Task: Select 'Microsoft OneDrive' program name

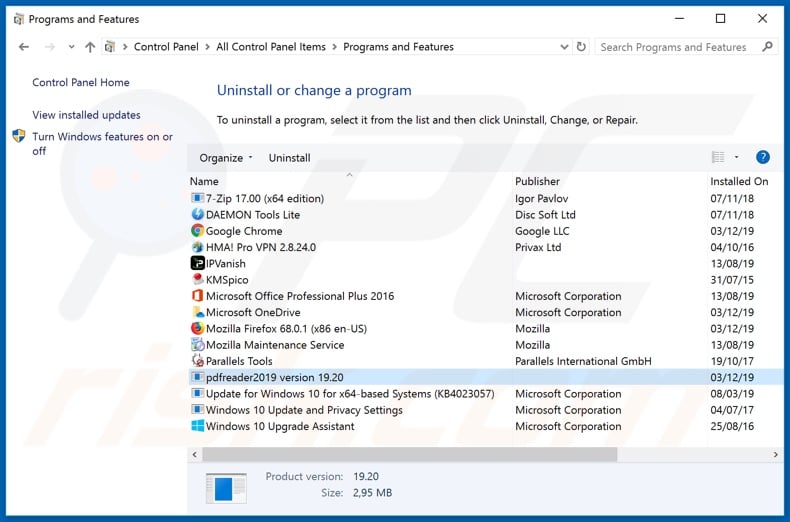Action: [x=253, y=312]
